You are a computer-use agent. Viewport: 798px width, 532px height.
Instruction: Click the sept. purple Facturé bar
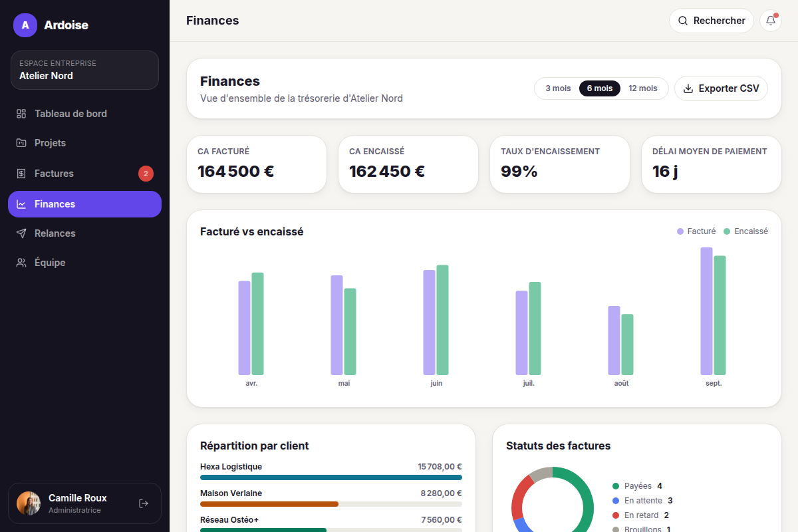coord(706,311)
